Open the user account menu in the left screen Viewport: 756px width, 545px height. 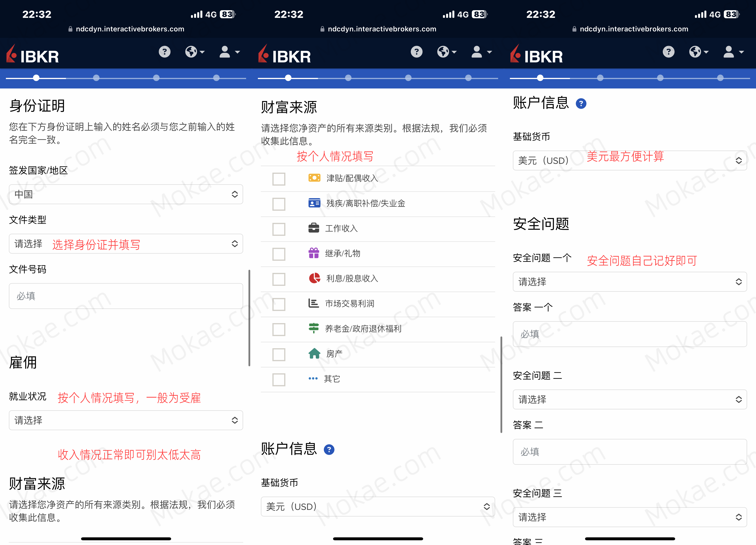tap(230, 52)
